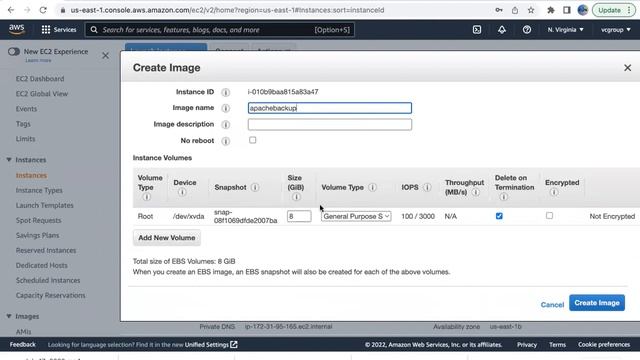Click the share page icon
Image resolution: width=640 pixels, height=360 pixels.
pos(515,10)
